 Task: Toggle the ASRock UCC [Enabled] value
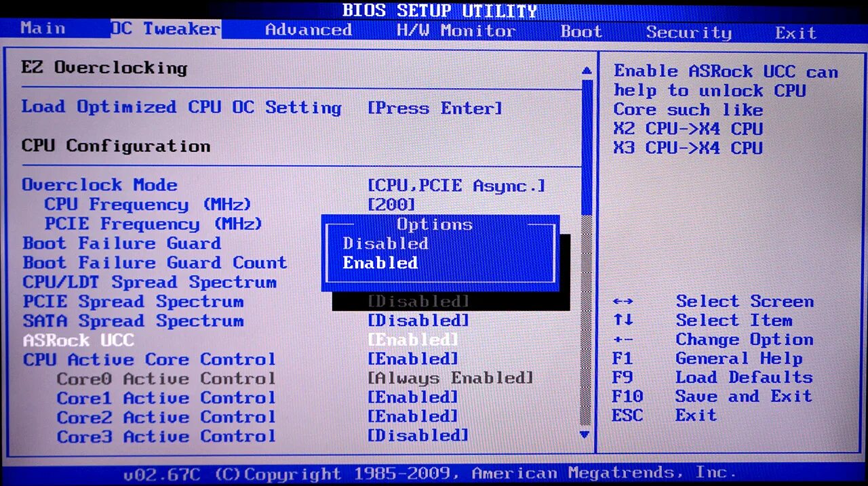[413, 340]
